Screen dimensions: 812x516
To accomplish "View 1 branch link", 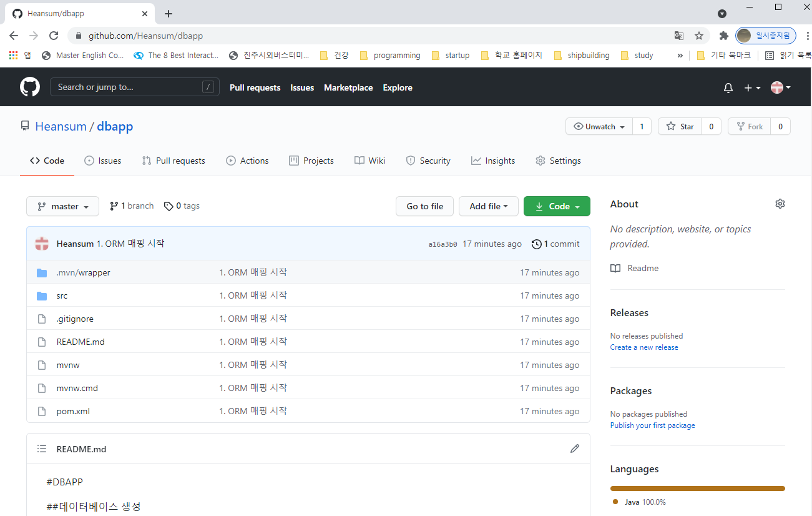I will click(x=132, y=206).
